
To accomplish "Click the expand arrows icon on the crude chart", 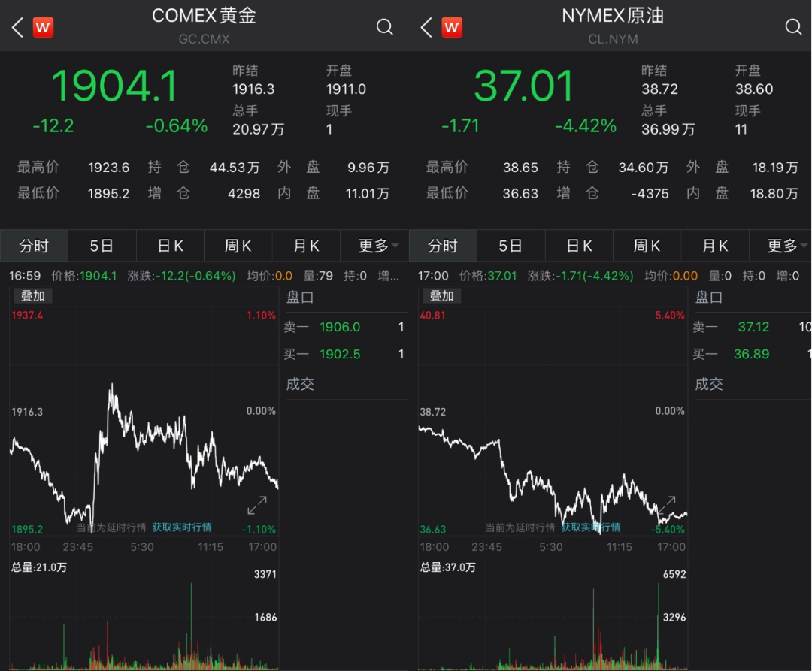I will click(668, 505).
